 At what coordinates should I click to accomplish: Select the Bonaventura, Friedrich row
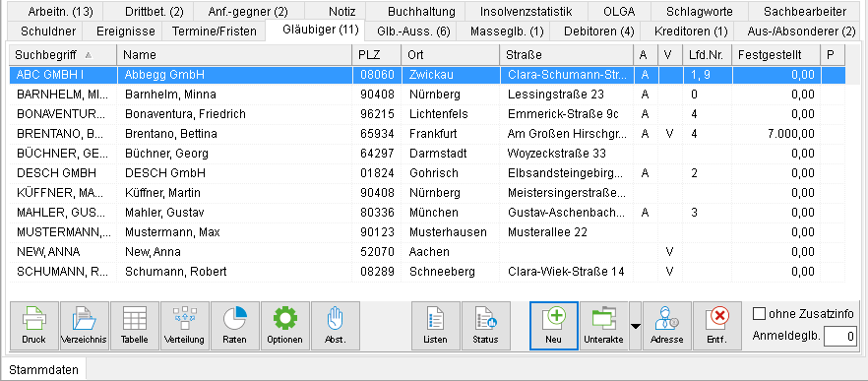pyautogui.click(x=427, y=114)
